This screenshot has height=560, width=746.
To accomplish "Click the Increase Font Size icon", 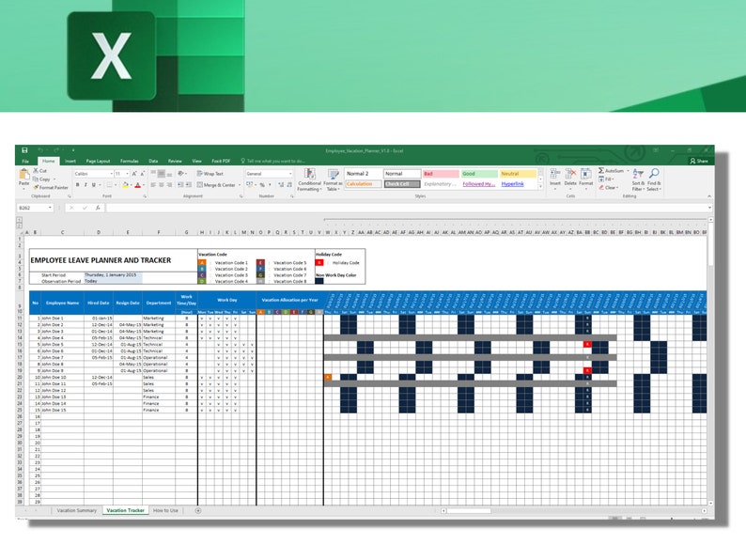I will pyautogui.click(x=134, y=174).
